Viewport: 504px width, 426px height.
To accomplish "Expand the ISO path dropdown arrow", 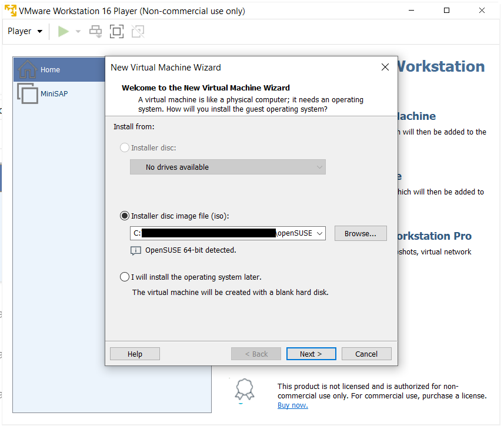I will (x=319, y=233).
